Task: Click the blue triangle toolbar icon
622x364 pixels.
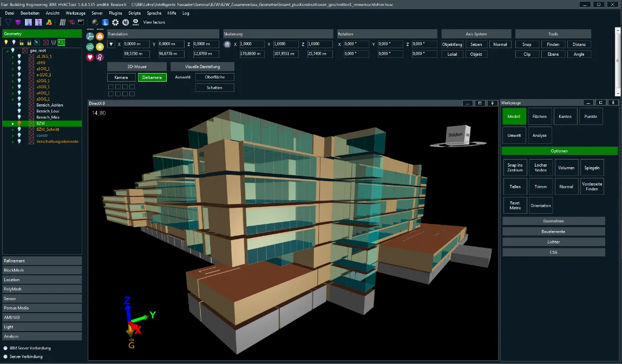Action: (x=8, y=22)
